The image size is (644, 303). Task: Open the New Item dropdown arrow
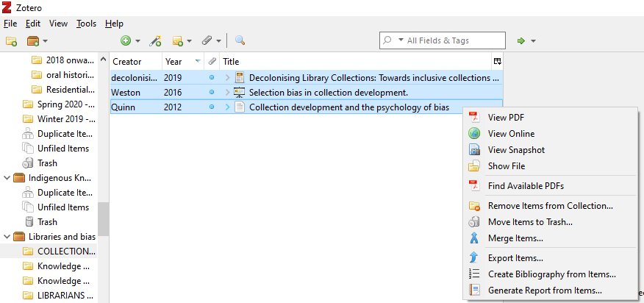pyautogui.click(x=137, y=40)
